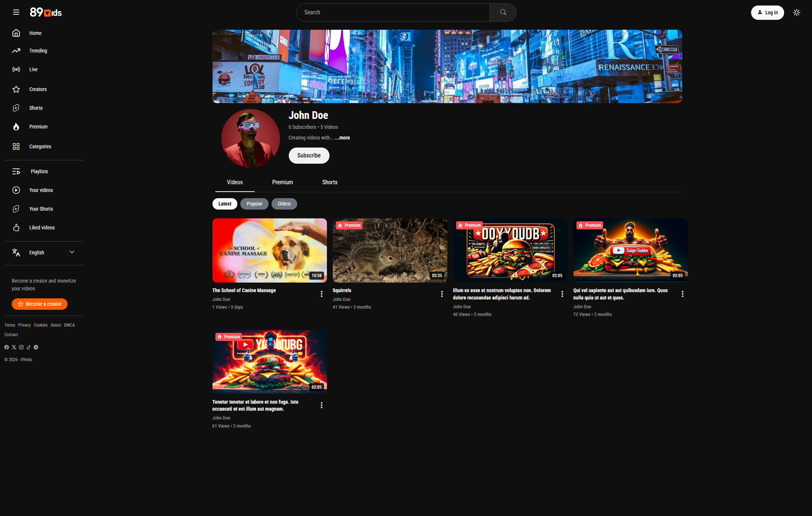Switch to the Shorts channel tab

(329, 182)
